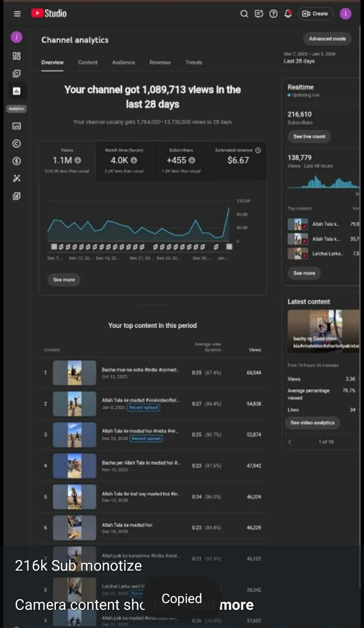364x628 pixels.
Task: Click See live count button
Action: pyautogui.click(x=309, y=136)
